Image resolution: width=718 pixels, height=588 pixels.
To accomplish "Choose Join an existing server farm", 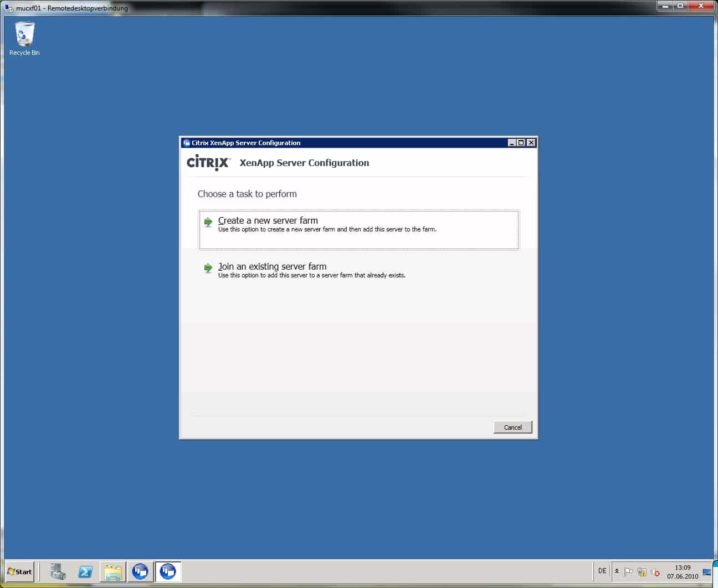I will coord(359,270).
